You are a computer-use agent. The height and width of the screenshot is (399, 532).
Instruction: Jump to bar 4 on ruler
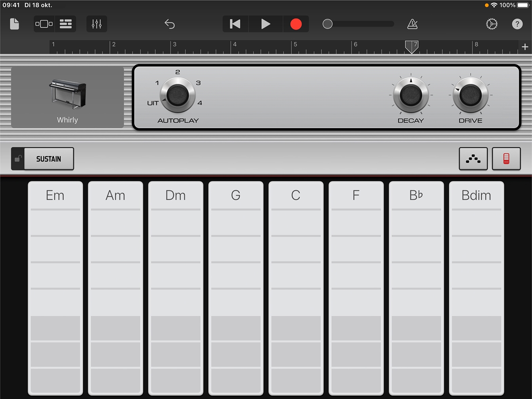tap(235, 44)
